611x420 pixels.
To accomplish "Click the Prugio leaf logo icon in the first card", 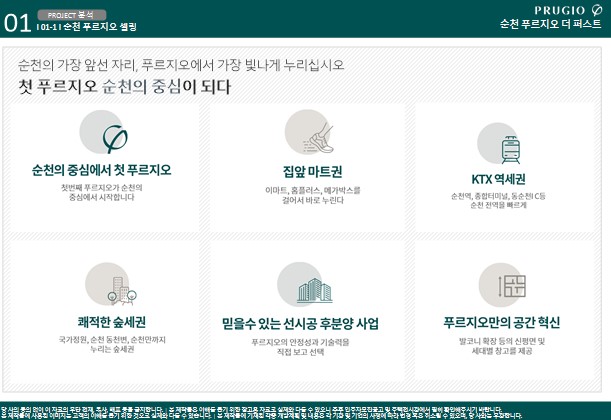I will click(115, 139).
